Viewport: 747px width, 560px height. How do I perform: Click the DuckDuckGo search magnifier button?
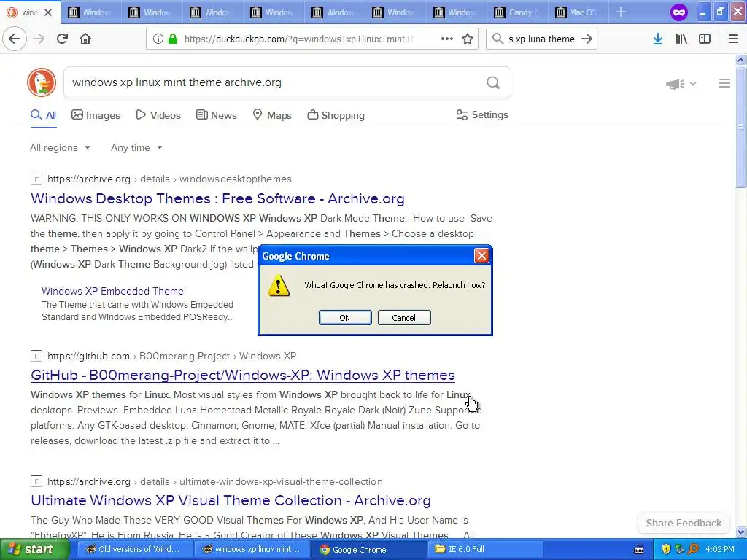493,83
